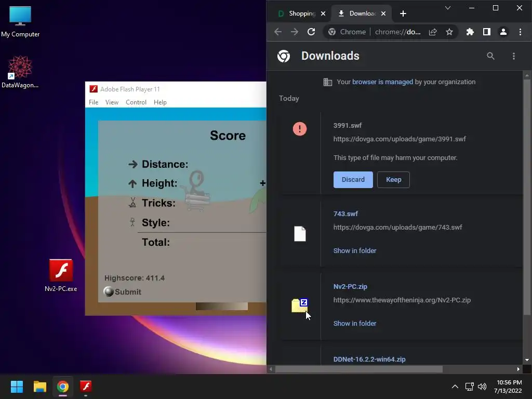Click the Nv2-PC.zip archive icon
Viewport: 532px width, 399px height.
(x=300, y=305)
